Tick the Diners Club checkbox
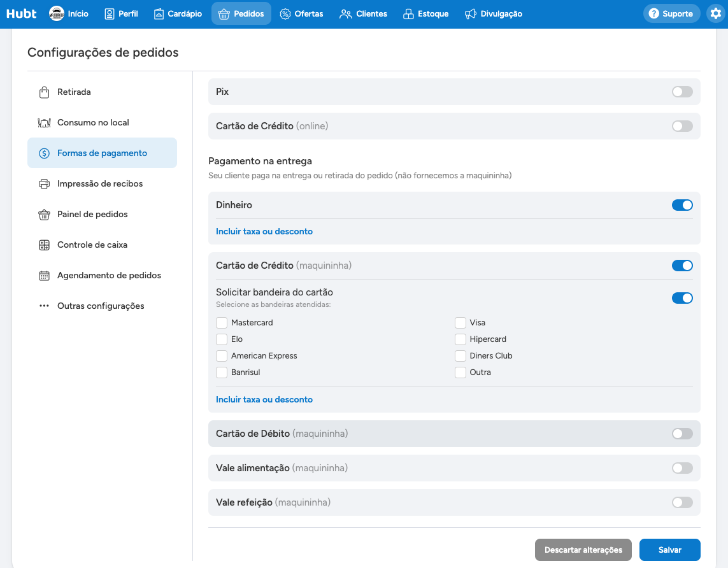The height and width of the screenshot is (568, 728). (460, 356)
